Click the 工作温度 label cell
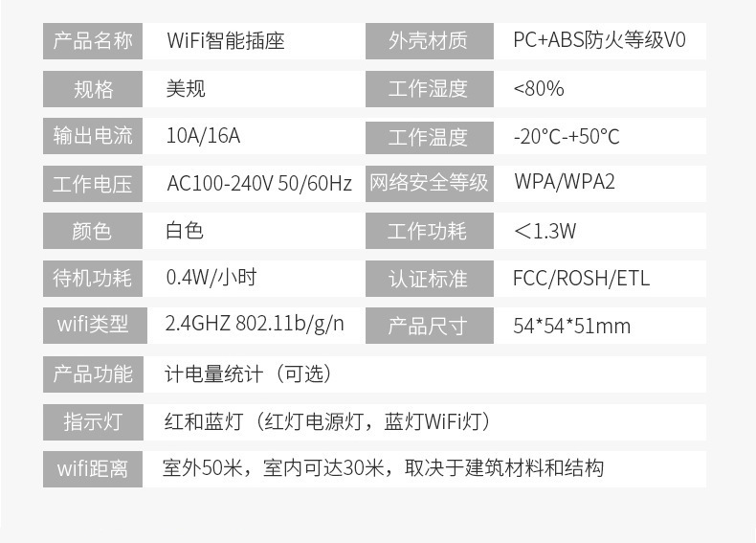The height and width of the screenshot is (543, 756). tap(430, 138)
